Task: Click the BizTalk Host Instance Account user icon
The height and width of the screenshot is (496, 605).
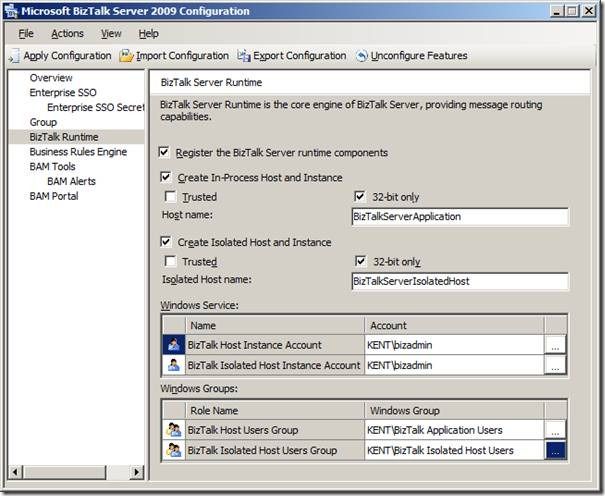Action: coord(174,344)
